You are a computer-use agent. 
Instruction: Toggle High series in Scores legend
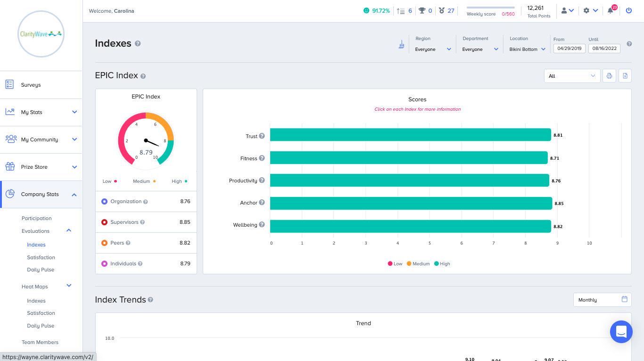[x=442, y=264]
